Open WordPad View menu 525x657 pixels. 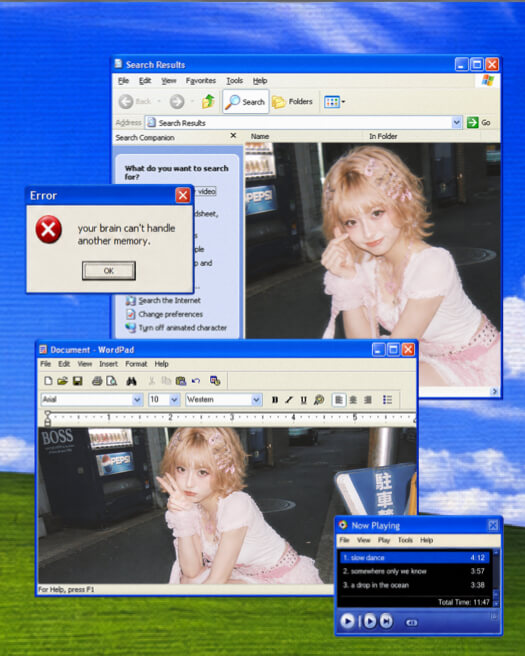(x=85, y=364)
